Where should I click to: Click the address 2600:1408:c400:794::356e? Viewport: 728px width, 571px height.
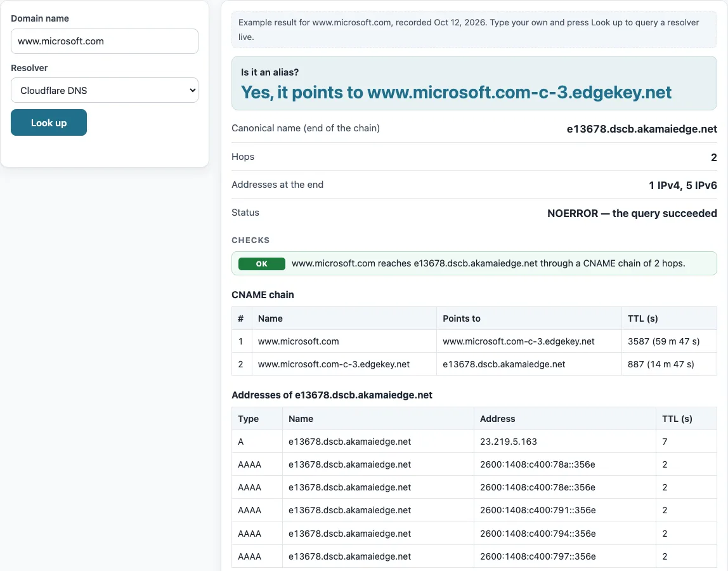click(538, 534)
